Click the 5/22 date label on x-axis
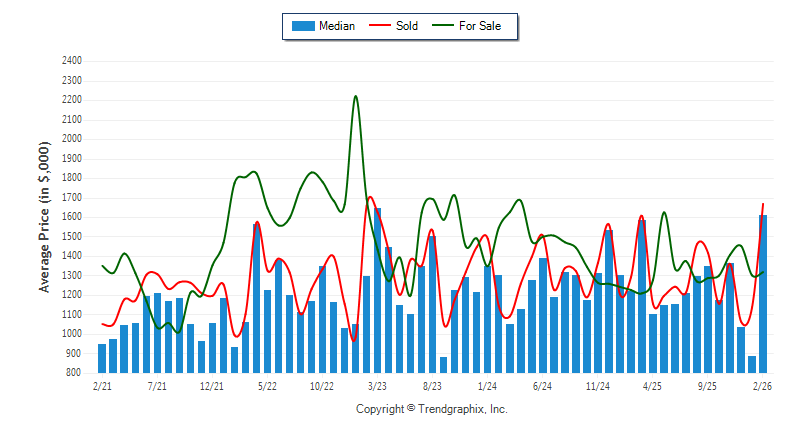The height and width of the screenshot is (434, 800). [x=267, y=385]
